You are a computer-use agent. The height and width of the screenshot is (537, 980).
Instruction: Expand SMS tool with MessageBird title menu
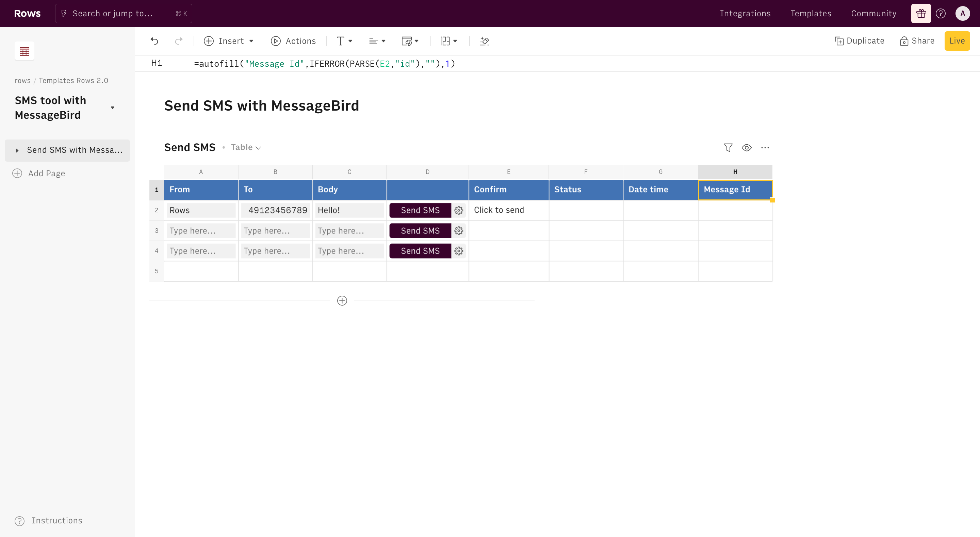113,108
